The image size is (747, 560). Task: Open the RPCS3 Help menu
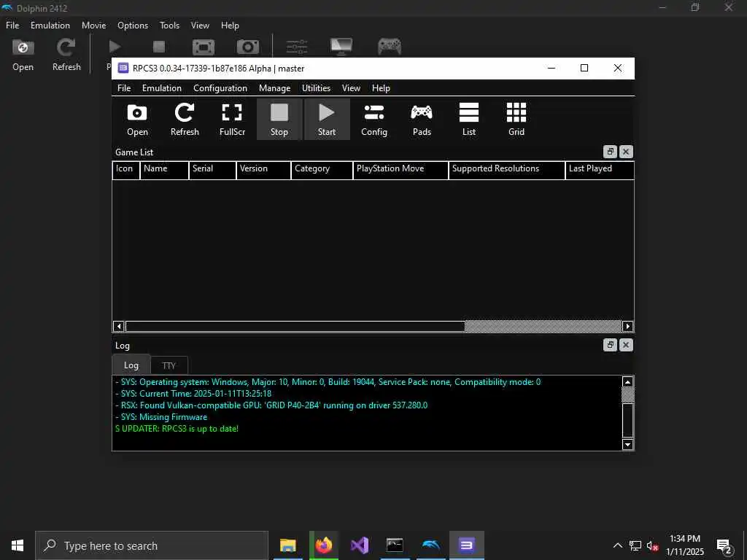pos(381,88)
